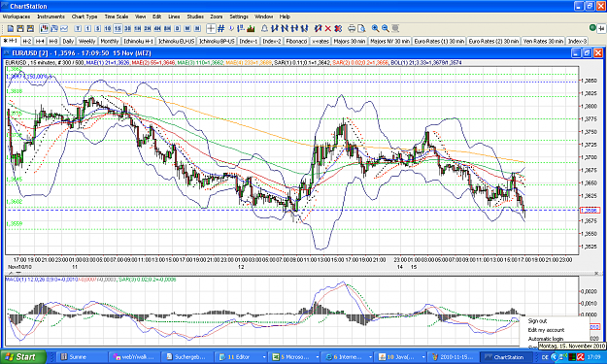Click the red X delete icon
The width and height of the screenshot is (607, 364).
point(328,28)
